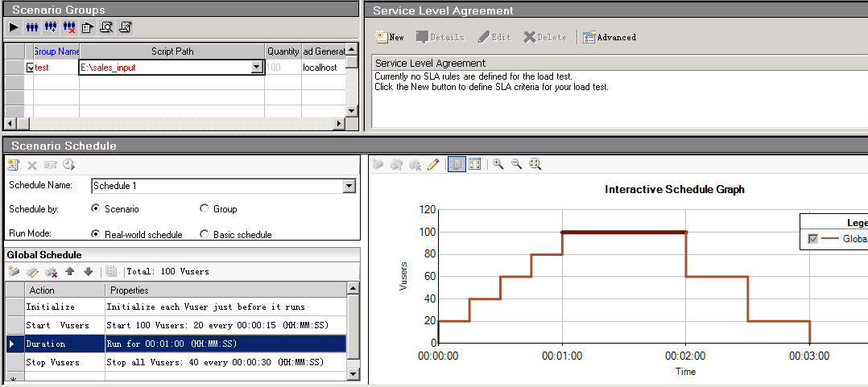Click the view script magnifier icon
This screenshot has height=387, width=868.
click(x=106, y=27)
